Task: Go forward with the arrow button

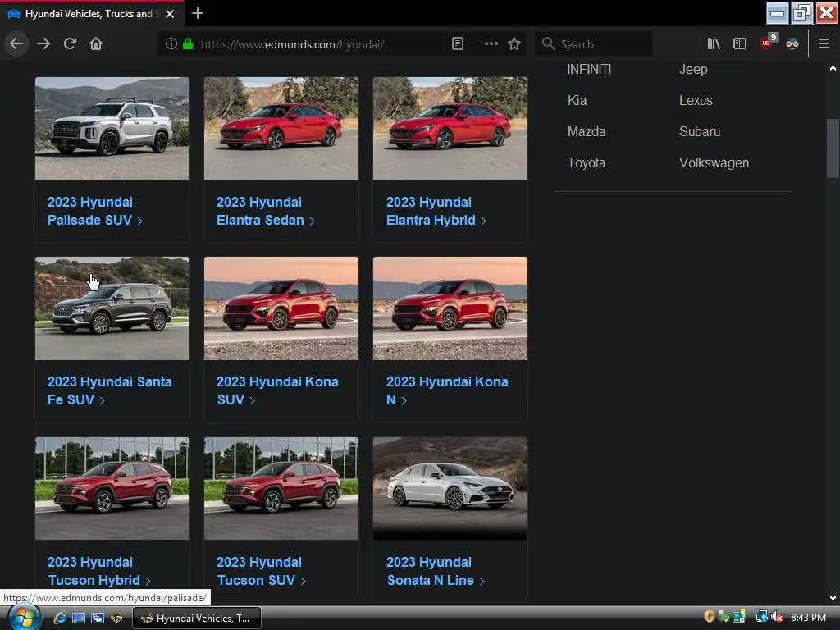Action: click(43, 43)
